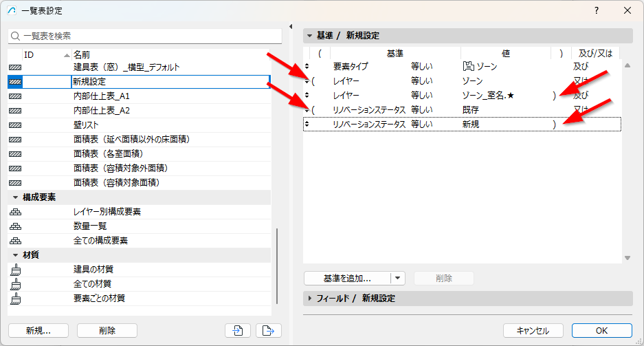Click the 及び operator on 要素タイプ row
This screenshot has height=346, width=644.
tap(581, 66)
